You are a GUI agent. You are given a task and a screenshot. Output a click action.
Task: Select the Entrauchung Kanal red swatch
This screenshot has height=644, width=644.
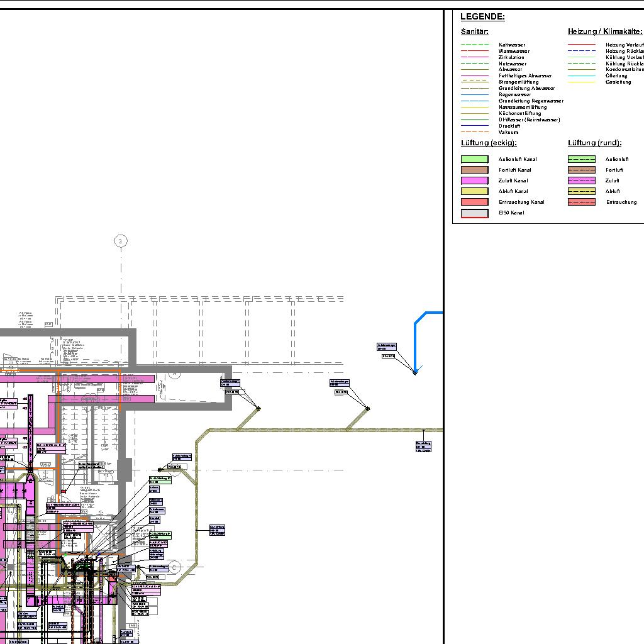(474, 203)
